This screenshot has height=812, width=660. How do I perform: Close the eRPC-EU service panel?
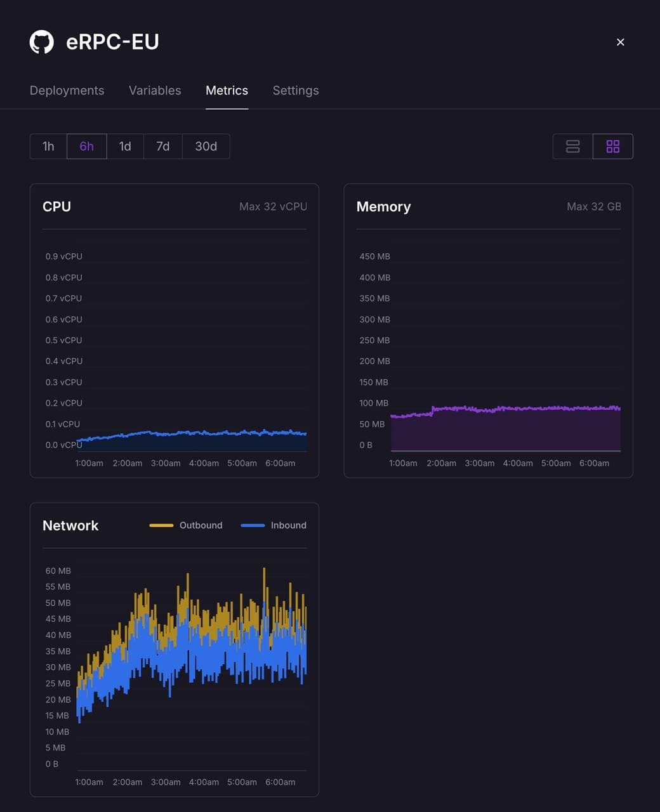click(x=620, y=42)
